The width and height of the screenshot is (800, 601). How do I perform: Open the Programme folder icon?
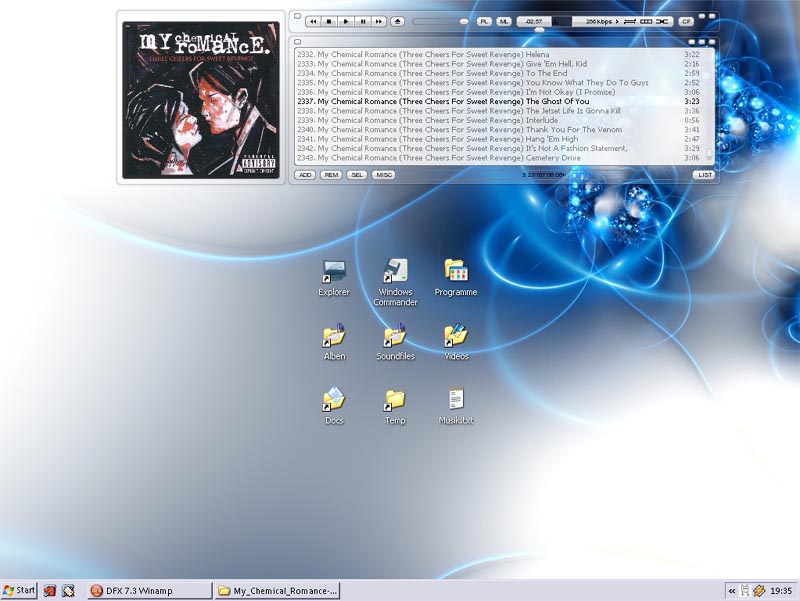456,278
